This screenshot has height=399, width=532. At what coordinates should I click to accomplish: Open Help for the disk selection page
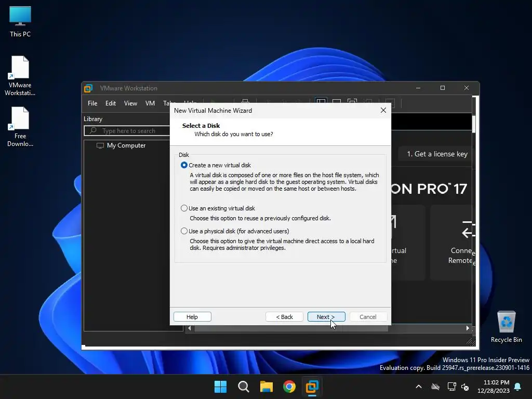point(192,316)
